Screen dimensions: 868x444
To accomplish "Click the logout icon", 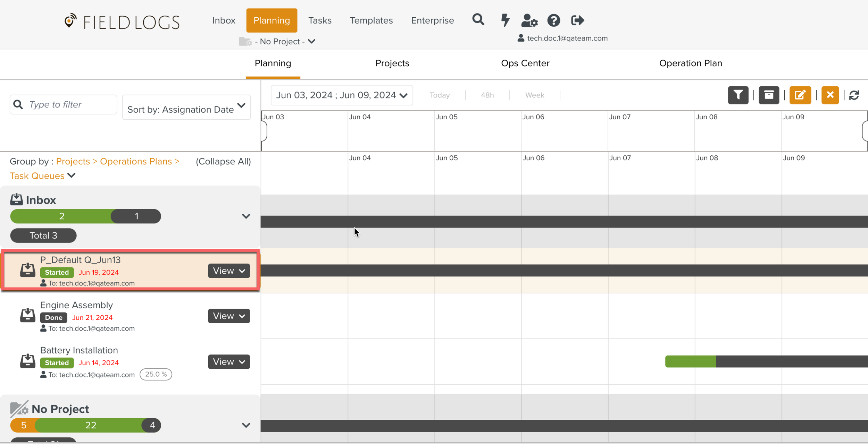I will pyautogui.click(x=577, y=20).
